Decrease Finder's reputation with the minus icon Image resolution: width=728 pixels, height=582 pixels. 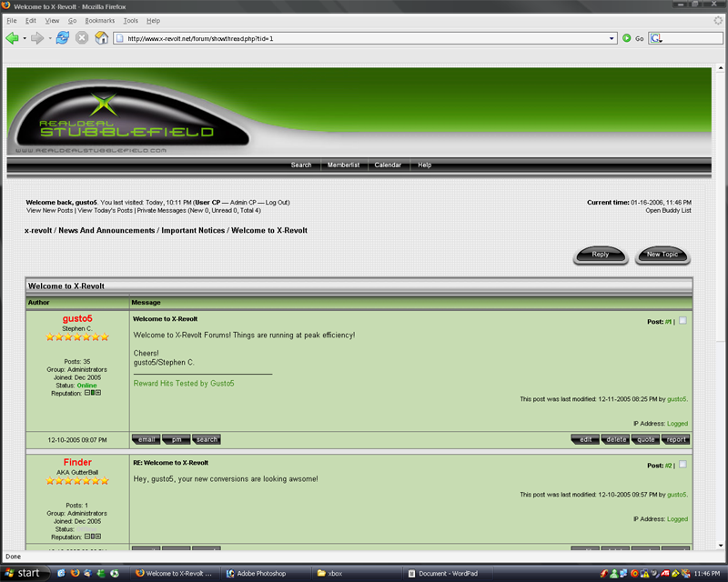click(86, 537)
